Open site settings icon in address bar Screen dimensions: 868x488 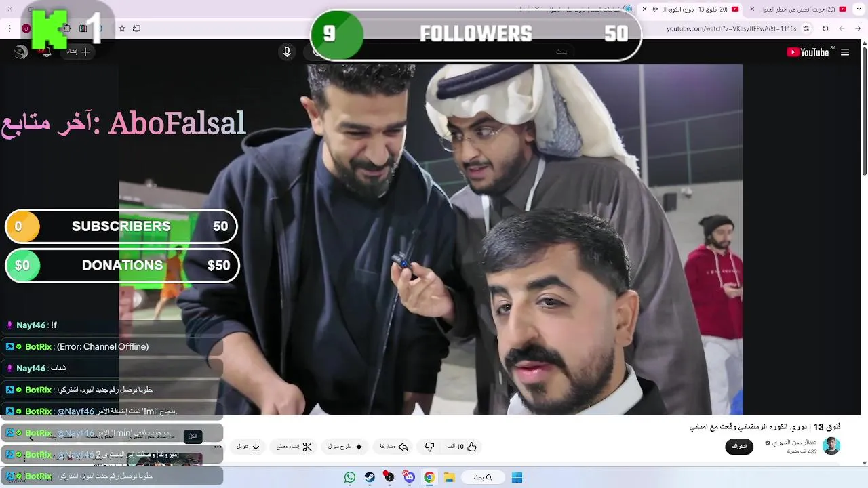click(806, 28)
